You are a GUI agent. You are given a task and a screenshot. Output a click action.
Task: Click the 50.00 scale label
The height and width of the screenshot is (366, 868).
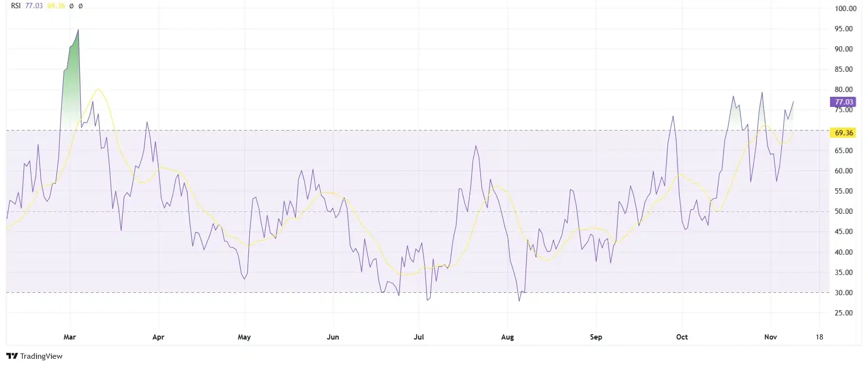[x=843, y=211]
